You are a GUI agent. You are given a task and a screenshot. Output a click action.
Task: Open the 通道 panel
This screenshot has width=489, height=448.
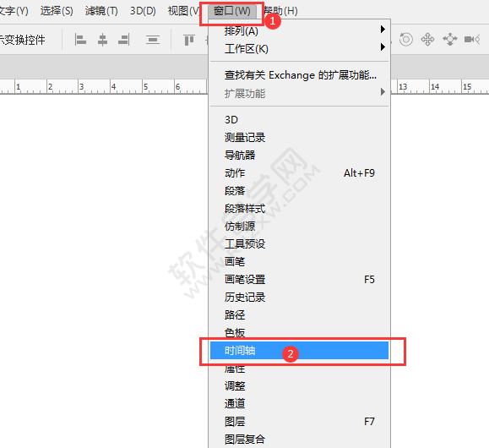click(299, 404)
